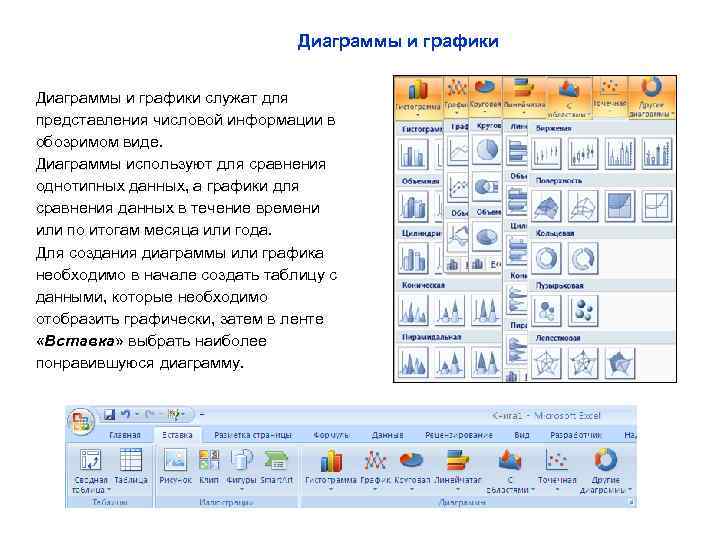Click С областями button atop the chart gallery
This screenshot has height=540, width=720.
568,97
